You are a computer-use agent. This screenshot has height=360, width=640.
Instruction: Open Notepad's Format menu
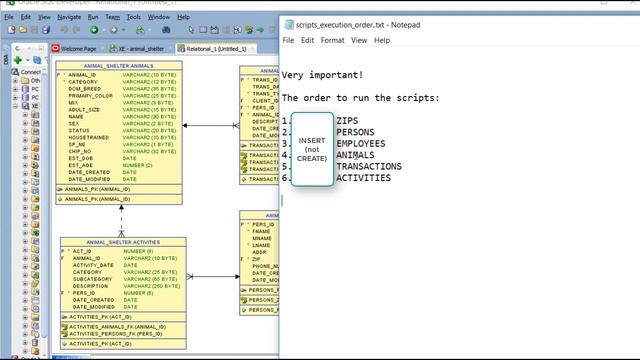point(332,40)
